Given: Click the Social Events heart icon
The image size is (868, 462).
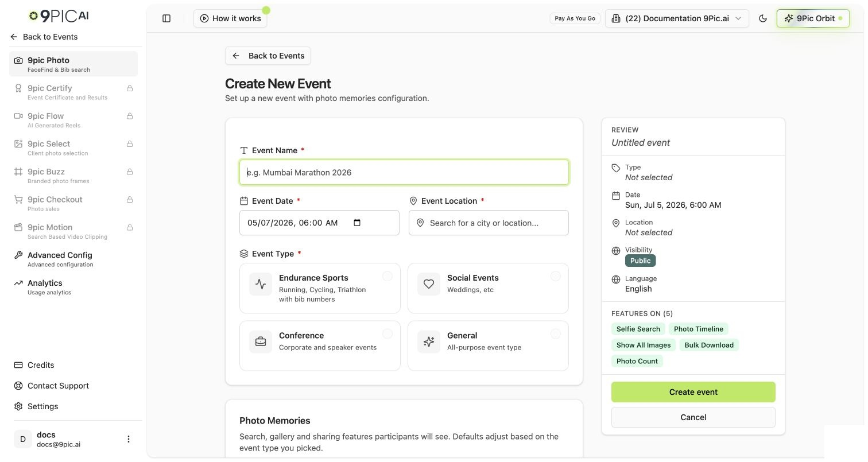Looking at the screenshot, I should (x=429, y=284).
